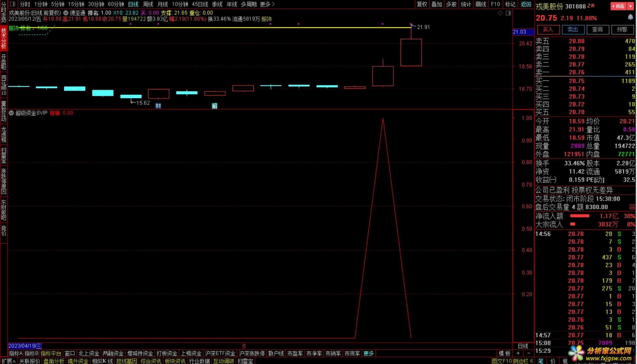Add stock via +自选 button
The height and width of the screenshot is (364, 637).
618,6
